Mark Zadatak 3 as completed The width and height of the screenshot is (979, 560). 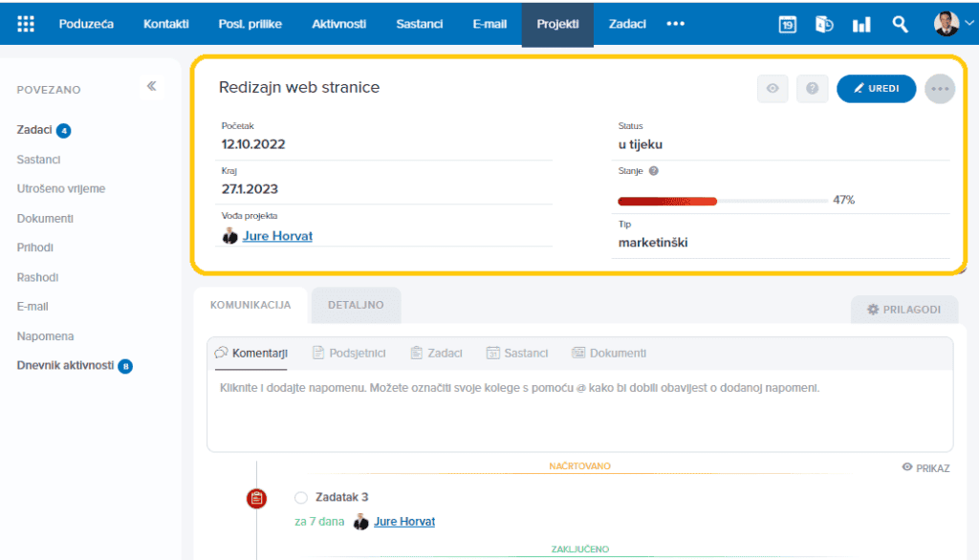tap(301, 498)
